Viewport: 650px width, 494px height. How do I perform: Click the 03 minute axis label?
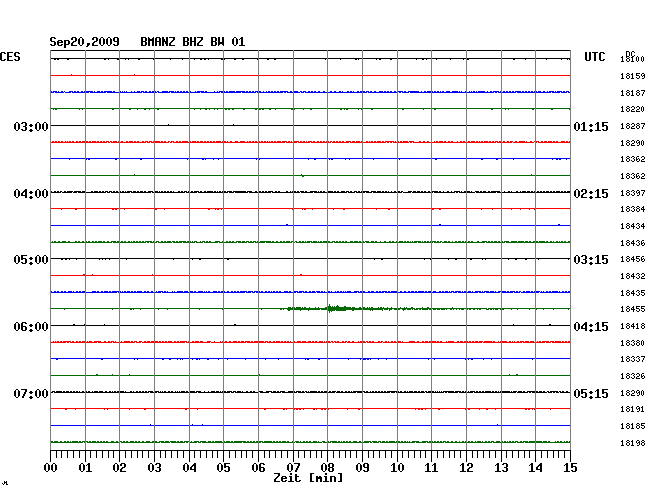coord(154,468)
